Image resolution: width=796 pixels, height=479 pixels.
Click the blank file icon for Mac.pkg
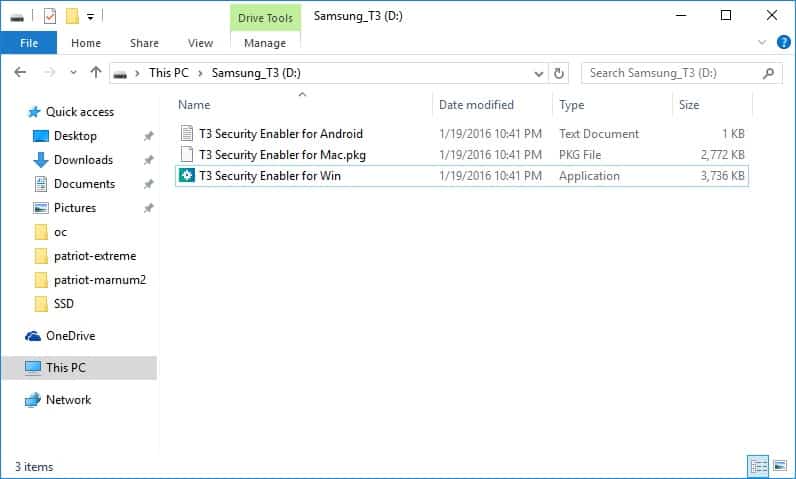(x=187, y=154)
